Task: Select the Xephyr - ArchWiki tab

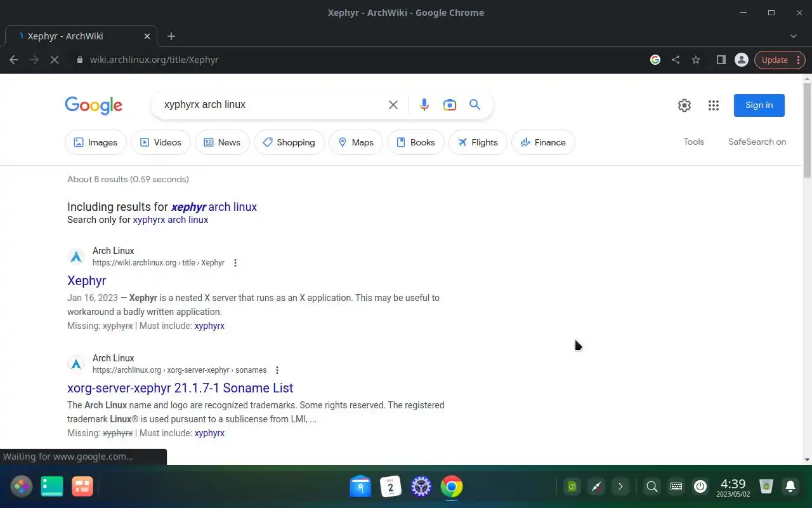Action: tap(82, 36)
